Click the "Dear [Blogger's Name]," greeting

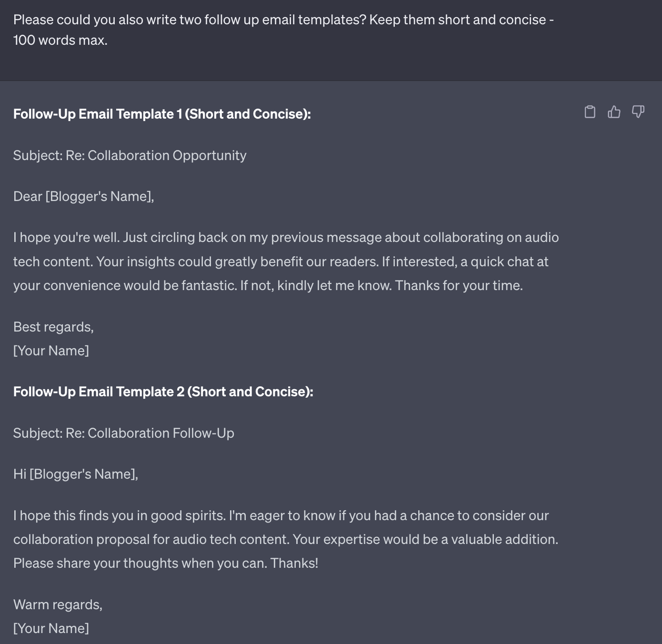click(84, 196)
